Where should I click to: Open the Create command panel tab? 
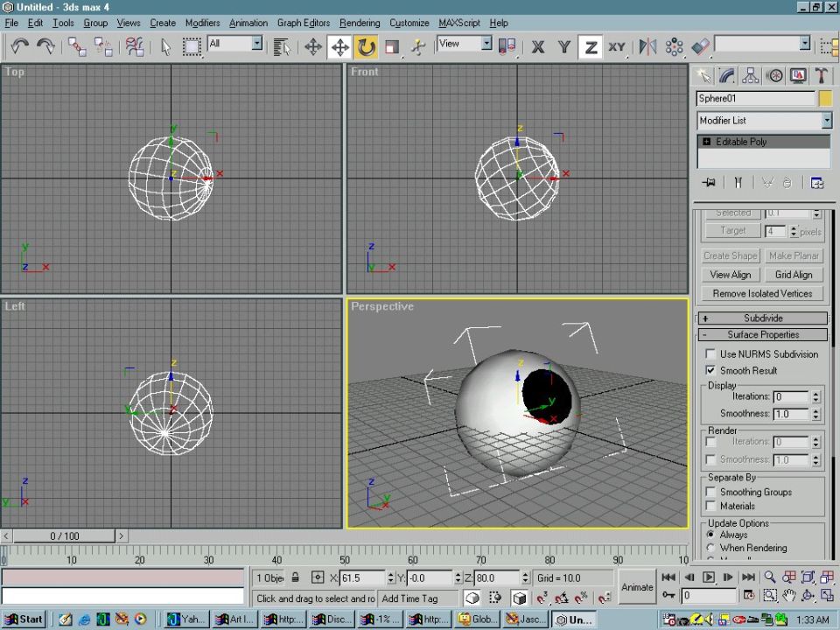[703, 75]
